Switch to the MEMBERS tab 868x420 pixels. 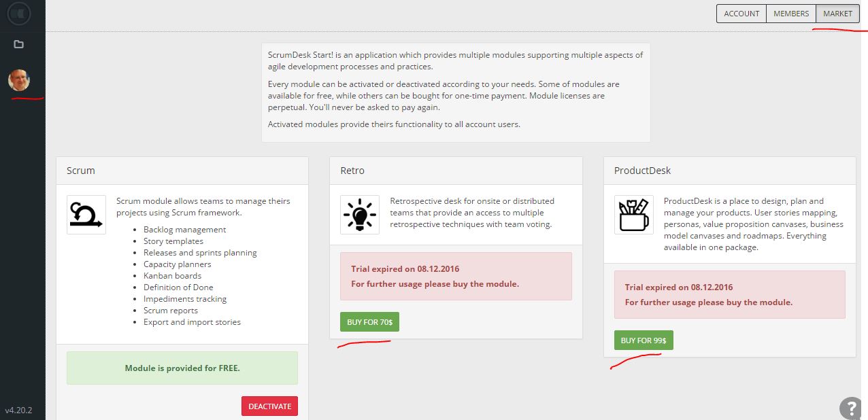[x=791, y=14]
